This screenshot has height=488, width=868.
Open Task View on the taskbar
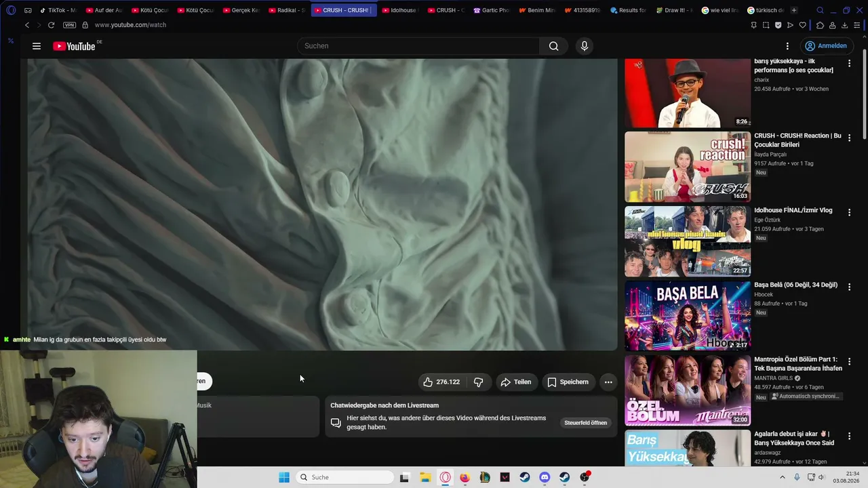tap(404, 477)
